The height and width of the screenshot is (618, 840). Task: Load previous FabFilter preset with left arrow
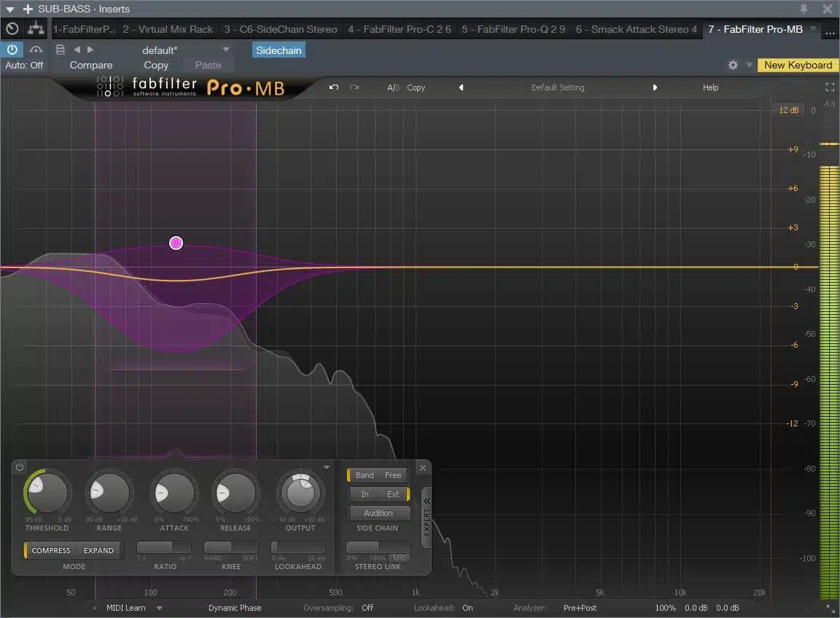[461, 87]
